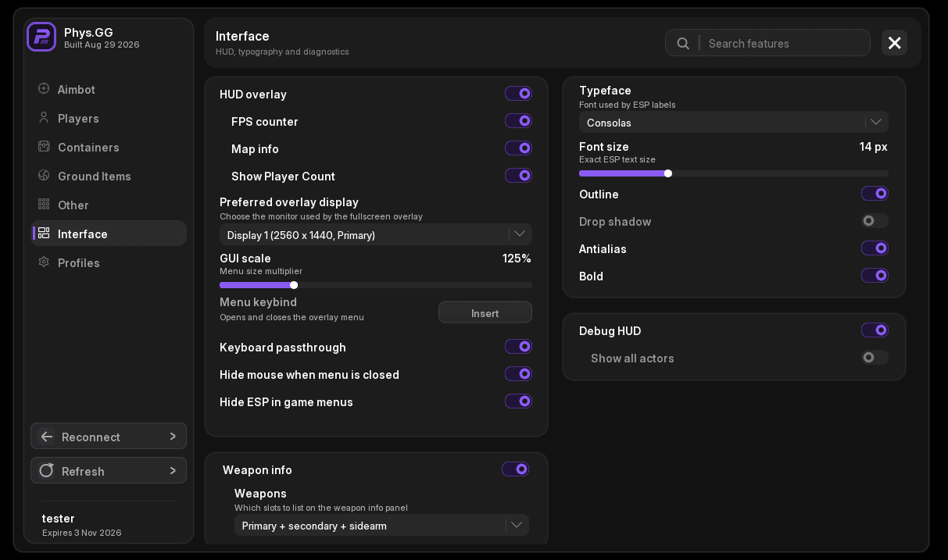Switch off the Debug HUD toggle

(875, 330)
